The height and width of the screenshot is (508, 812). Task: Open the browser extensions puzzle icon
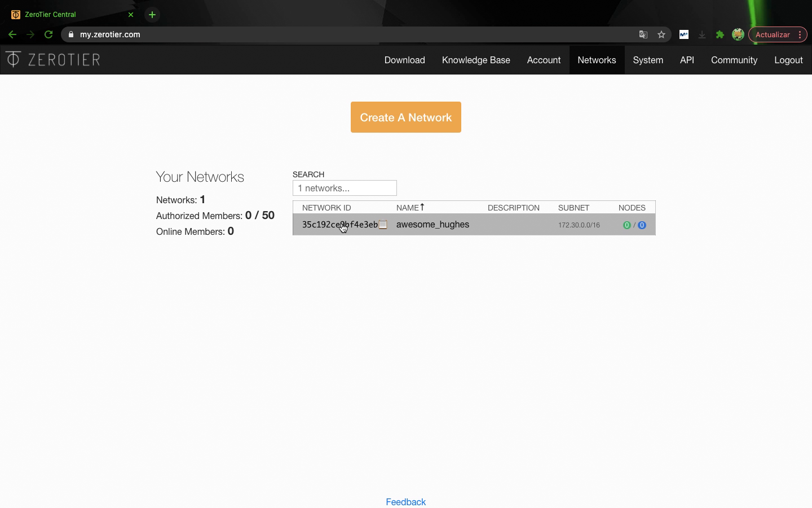coord(720,34)
